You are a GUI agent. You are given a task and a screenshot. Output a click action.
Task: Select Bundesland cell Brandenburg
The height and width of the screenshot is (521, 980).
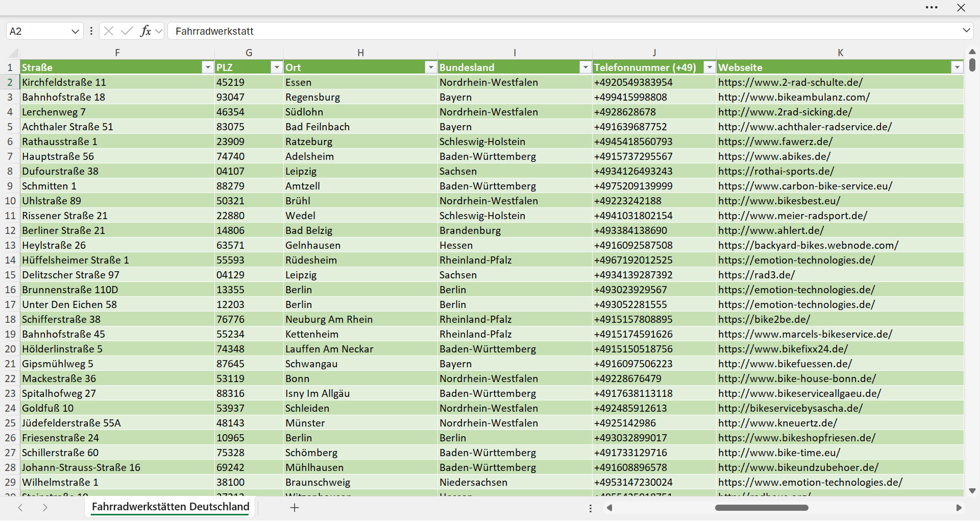[x=515, y=230]
